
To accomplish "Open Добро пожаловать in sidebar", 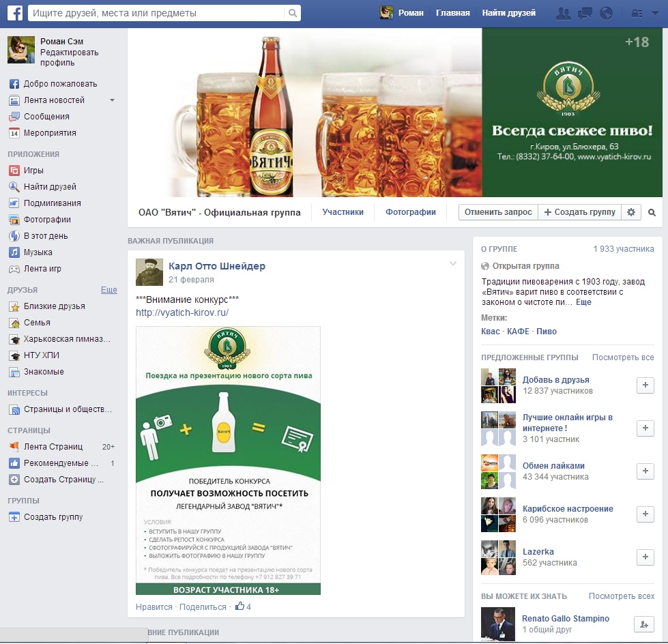I will [x=53, y=84].
